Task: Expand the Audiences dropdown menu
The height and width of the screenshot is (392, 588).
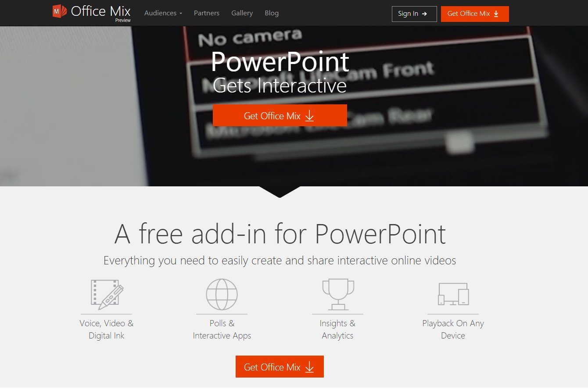Action: (163, 13)
